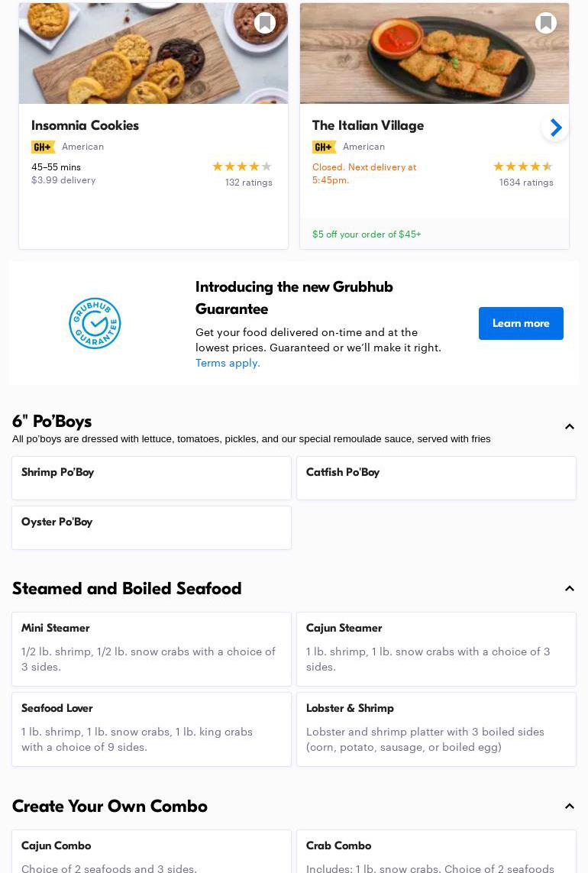Collapse the Create Your Own Combo section
This screenshot has height=873, width=588.
569,807
